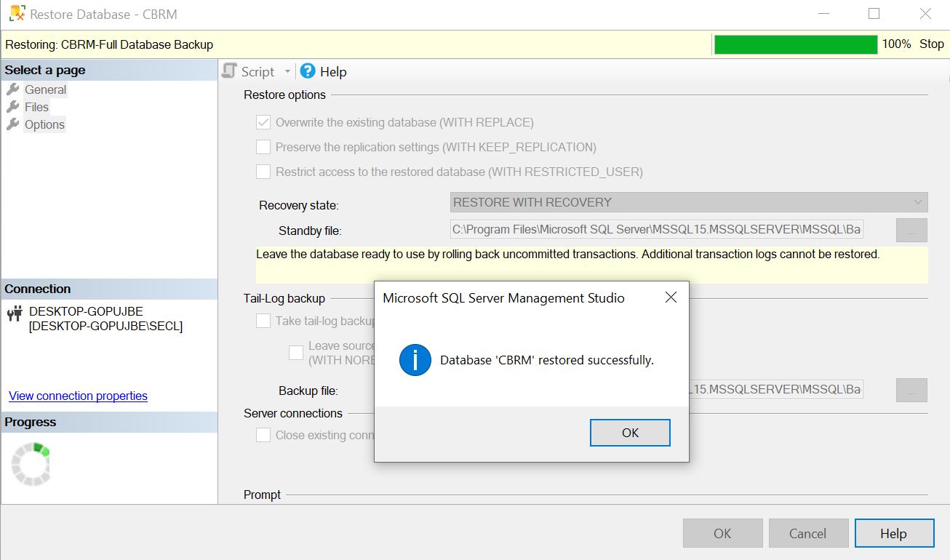Toggle Preserve the replication settings checkbox
Screen dimensions: 950x560
263,147
